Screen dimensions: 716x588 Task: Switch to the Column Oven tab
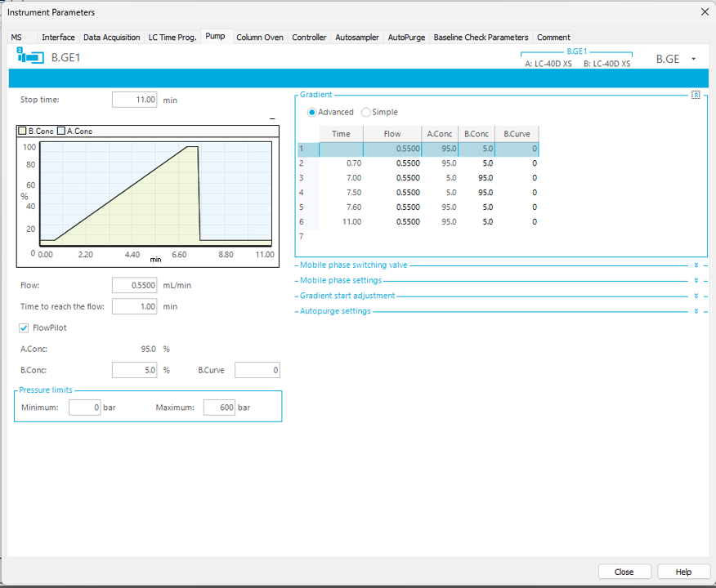[260, 38]
